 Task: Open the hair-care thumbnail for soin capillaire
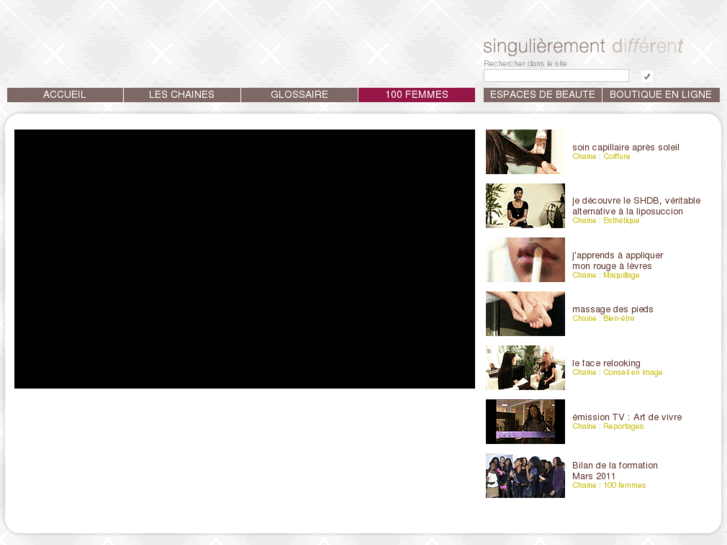click(x=525, y=152)
